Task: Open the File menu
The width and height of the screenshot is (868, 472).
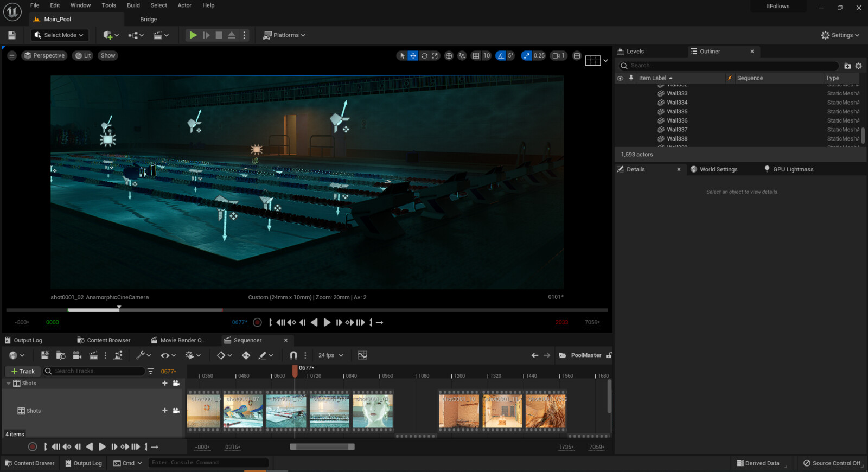Action: pyautogui.click(x=35, y=5)
